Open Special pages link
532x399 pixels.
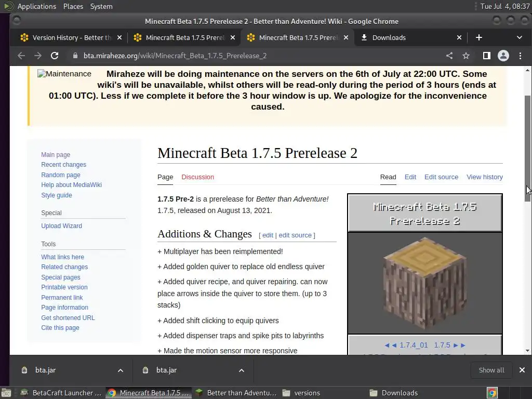[61, 277]
